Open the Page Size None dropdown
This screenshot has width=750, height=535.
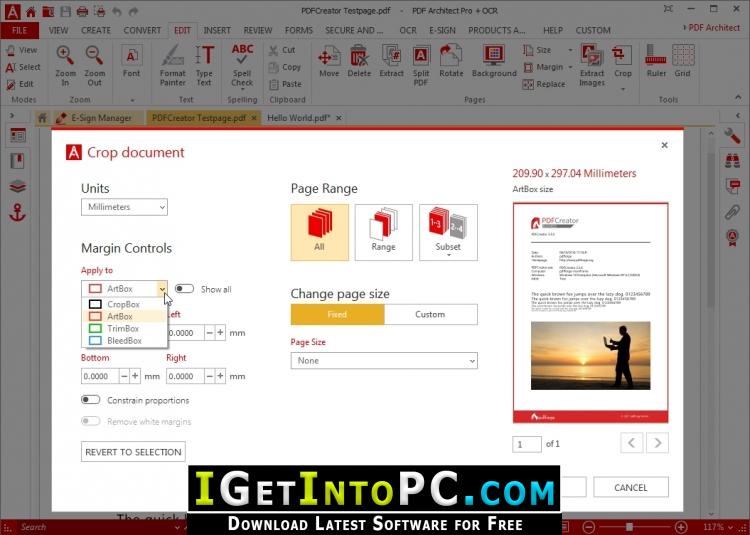(384, 360)
